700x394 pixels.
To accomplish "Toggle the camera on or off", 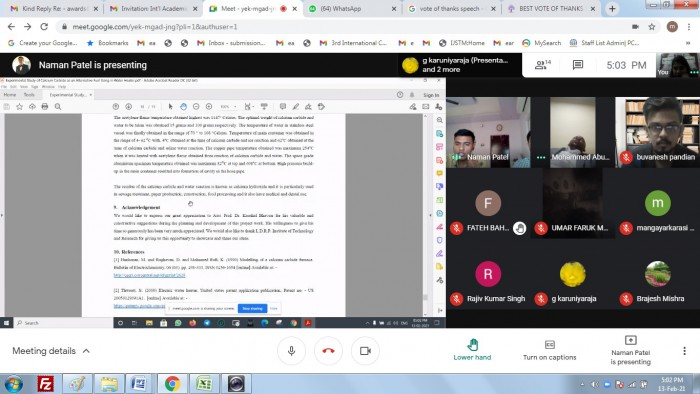I will pyautogui.click(x=365, y=351).
